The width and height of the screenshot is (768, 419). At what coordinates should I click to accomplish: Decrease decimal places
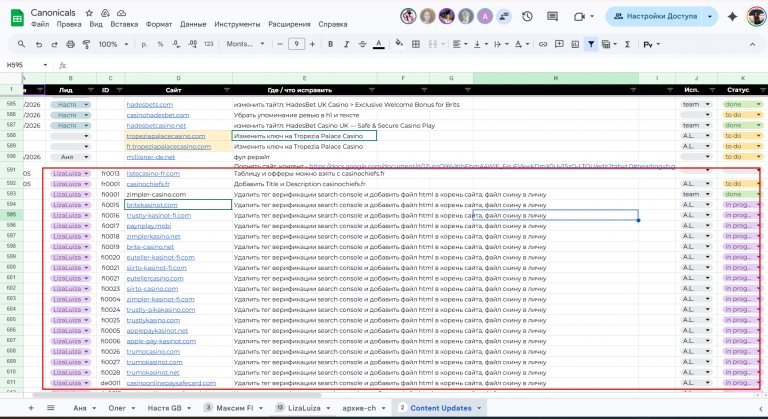pyautogui.click(x=176, y=44)
